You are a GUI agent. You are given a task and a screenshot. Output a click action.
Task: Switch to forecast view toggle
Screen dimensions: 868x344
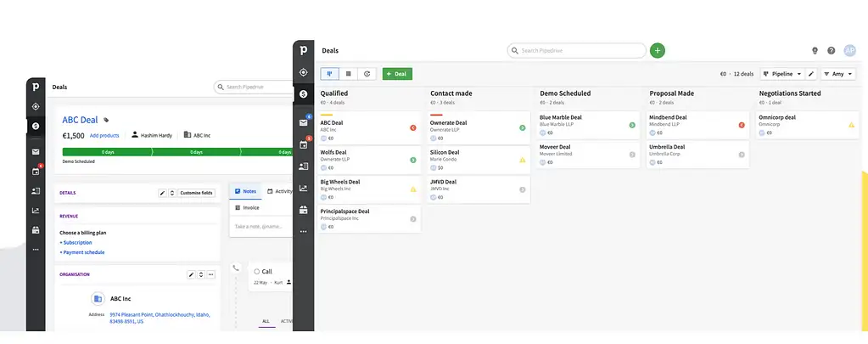(367, 74)
